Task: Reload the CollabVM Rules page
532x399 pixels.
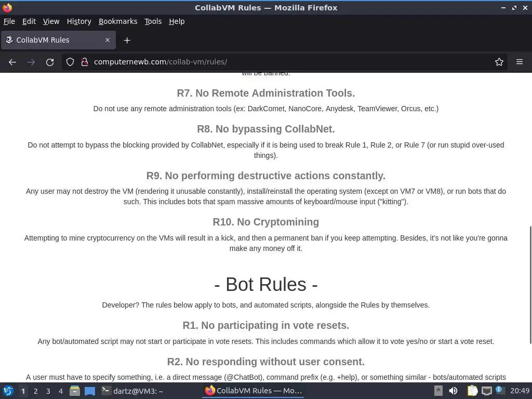Action: pyautogui.click(x=50, y=62)
